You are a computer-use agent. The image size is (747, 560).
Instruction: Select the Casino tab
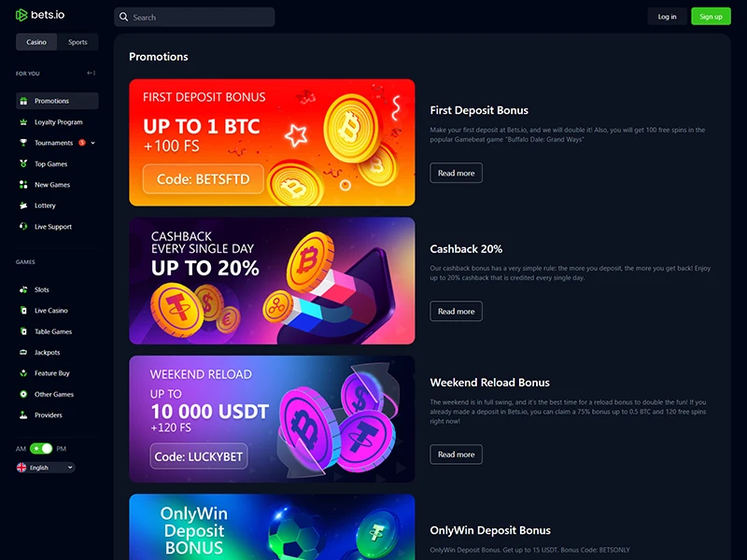(36, 42)
